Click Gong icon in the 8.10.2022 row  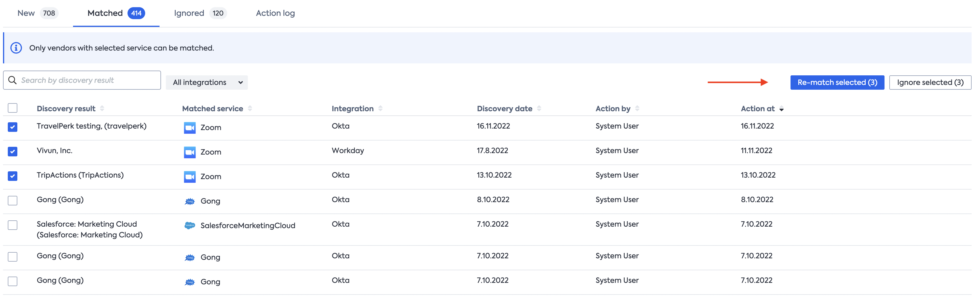[189, 202]
